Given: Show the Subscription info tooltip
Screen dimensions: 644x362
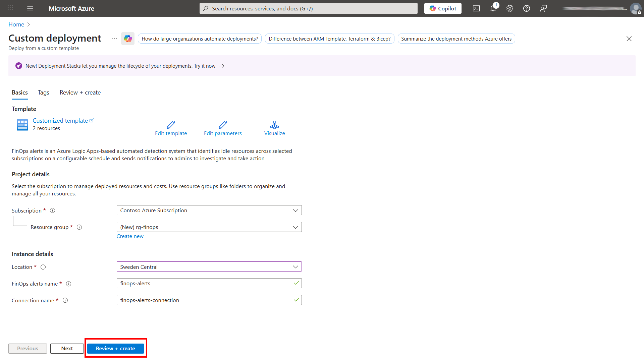Looking at the screenshot, I should tap(53, 210).
